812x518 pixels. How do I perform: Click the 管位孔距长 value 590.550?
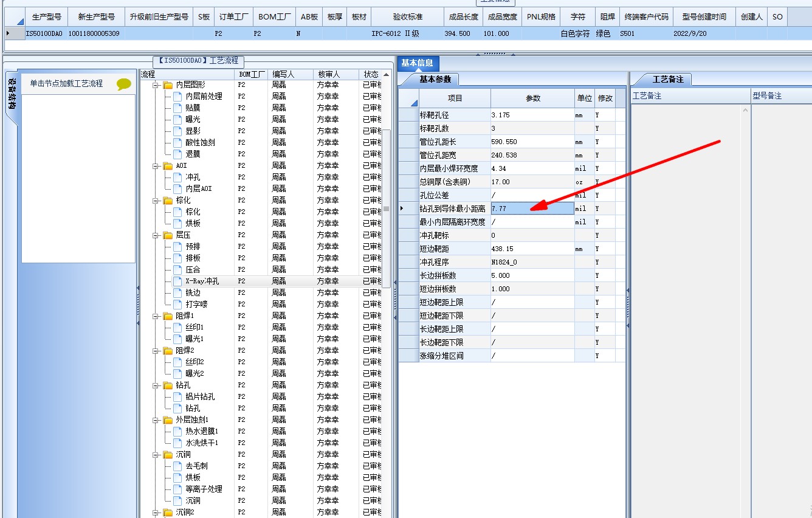pyautogui.click(x=532, y=142)
